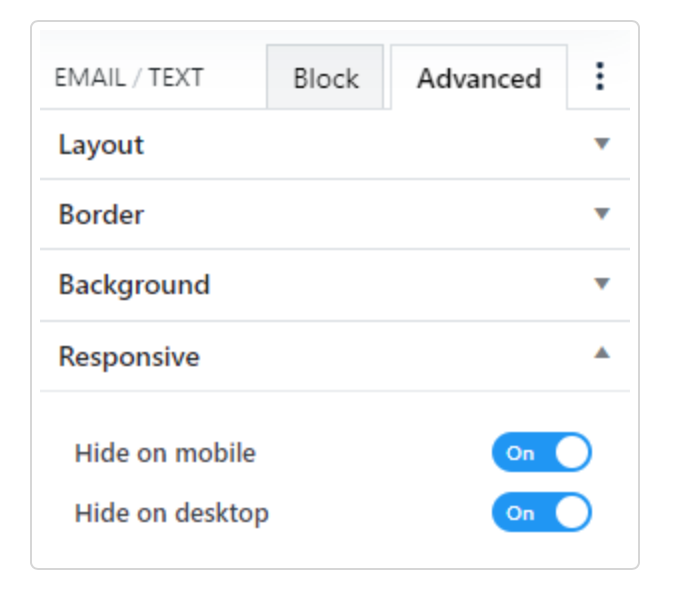Click the Background section title
This screenshot has height=604, width=686.
134,285
